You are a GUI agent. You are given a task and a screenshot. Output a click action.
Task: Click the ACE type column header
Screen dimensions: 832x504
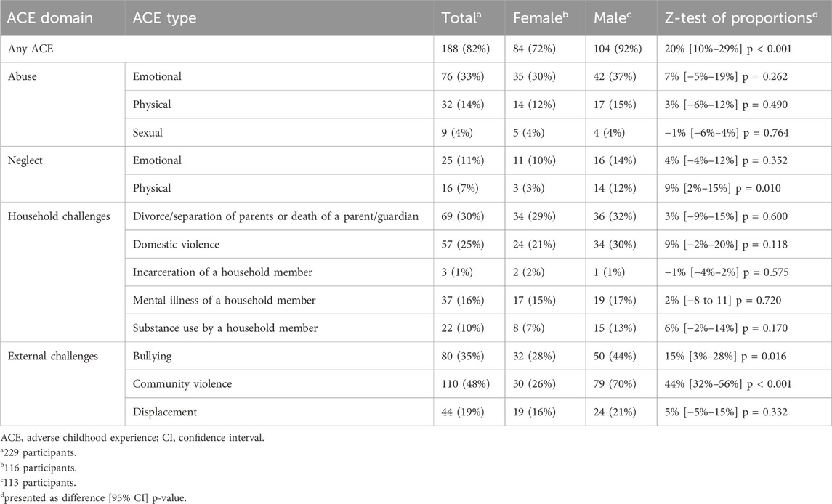(x=164, y=18)
